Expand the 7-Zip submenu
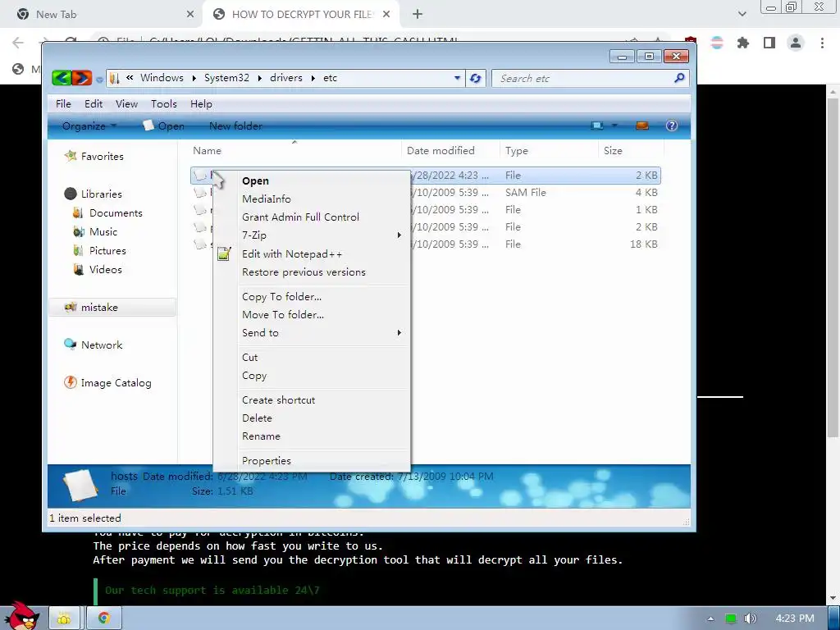Image resolution: width=840 pixels, height=630 pixels. pos(312,235)
